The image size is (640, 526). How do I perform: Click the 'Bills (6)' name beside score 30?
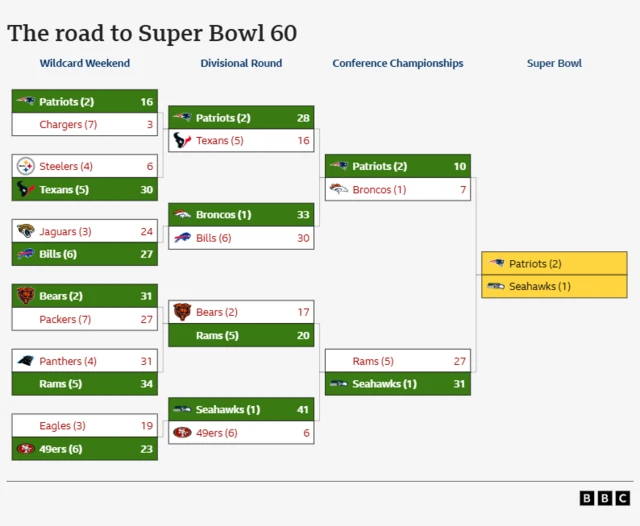[213, 238]
